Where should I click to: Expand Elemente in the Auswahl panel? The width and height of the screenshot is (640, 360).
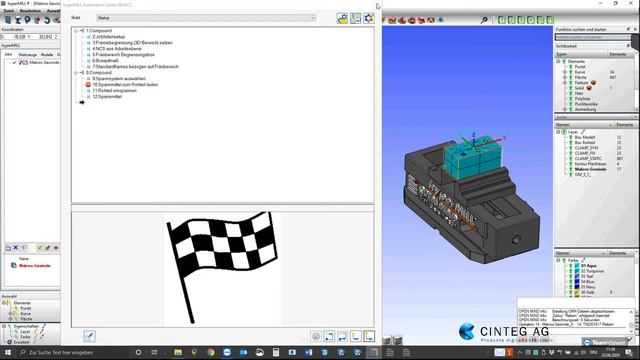pos(4,303)
